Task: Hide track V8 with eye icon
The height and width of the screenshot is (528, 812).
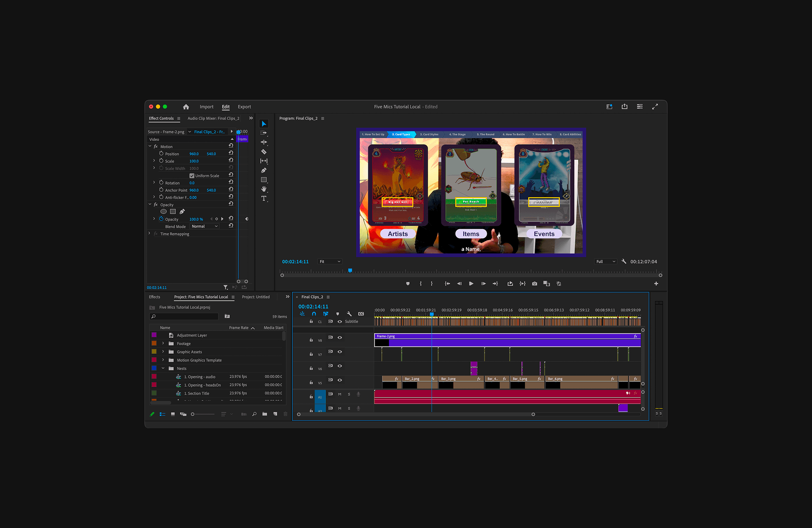Action: pos(340,338)
